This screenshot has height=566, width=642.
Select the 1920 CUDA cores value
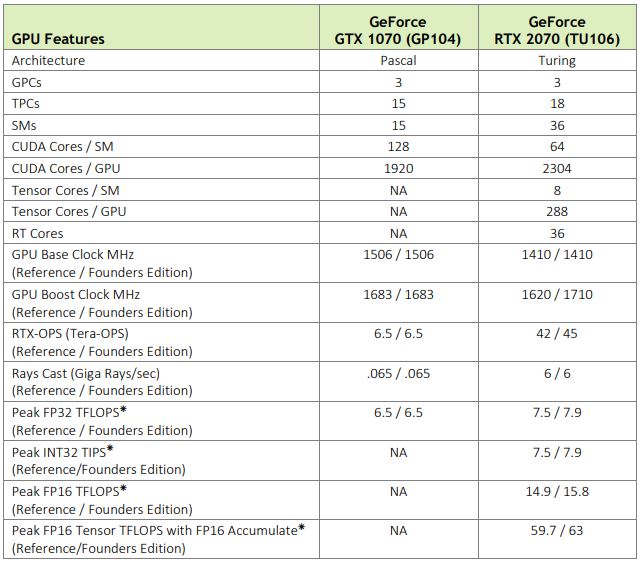click(x=399, y=169)
